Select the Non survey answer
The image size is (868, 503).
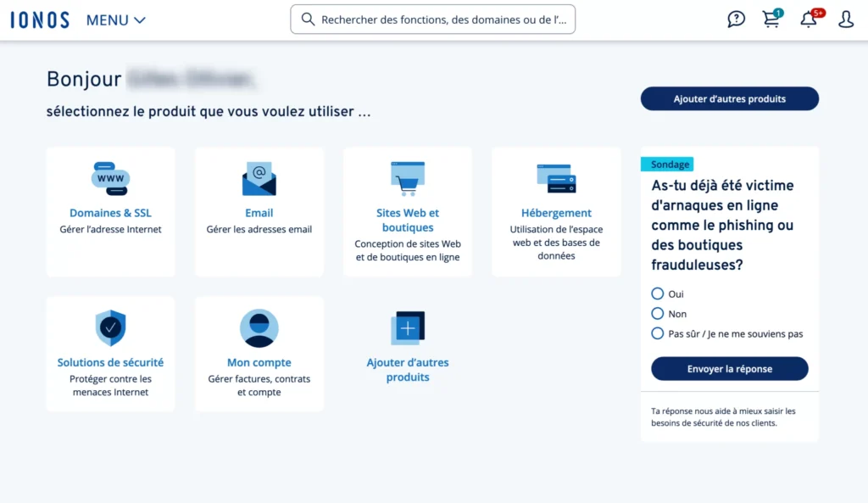(x=658, y=313)
